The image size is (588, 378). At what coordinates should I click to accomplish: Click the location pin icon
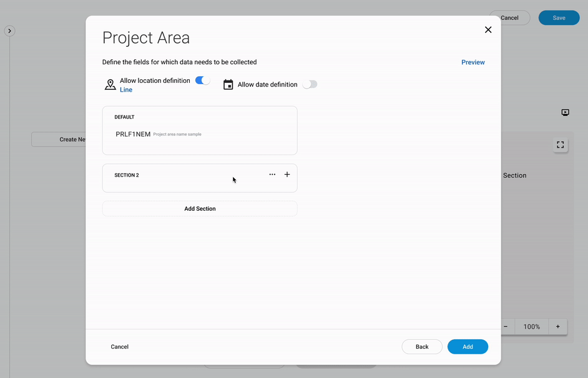[110, 85]
